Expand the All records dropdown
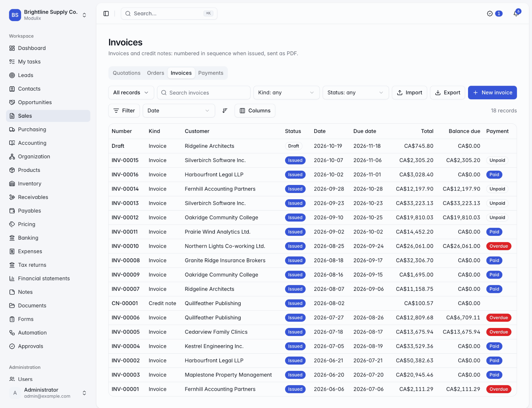The width and height of the screenshot is (532, 408). pyautogui.click(x=131, y=92)
